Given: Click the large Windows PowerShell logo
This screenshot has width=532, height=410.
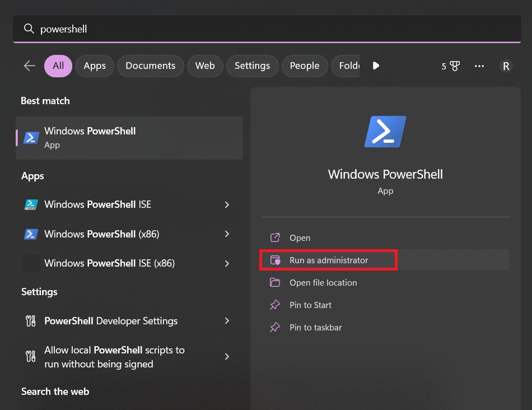Looking at the screenshot, I should tap(385, 132).
